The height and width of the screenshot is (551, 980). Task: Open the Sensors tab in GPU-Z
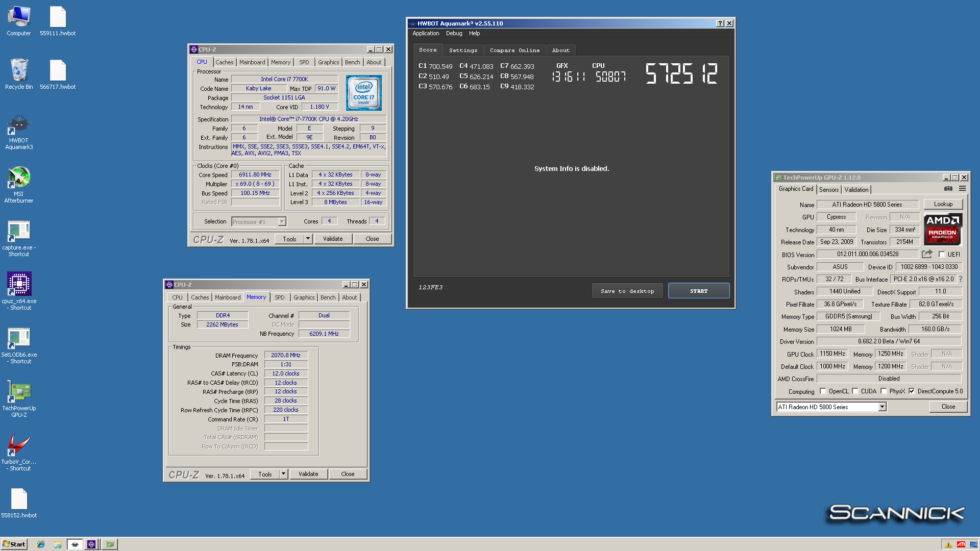[x=829, y=189]
